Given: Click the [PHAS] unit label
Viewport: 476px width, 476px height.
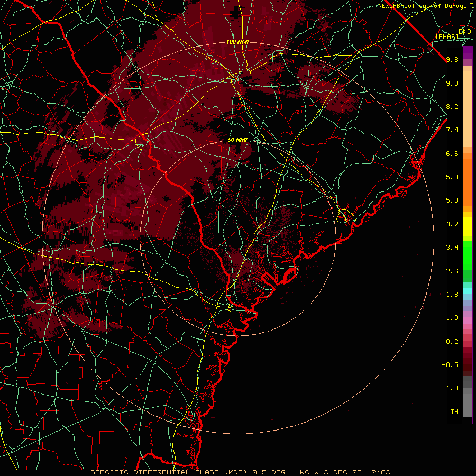Looking at the screenshot, I should point(447,36).
